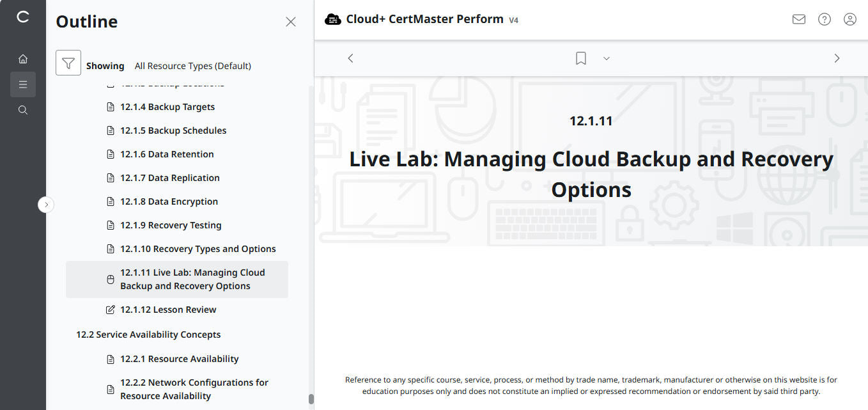Select 12.1.8 Data Encryption

click(169, 201)
